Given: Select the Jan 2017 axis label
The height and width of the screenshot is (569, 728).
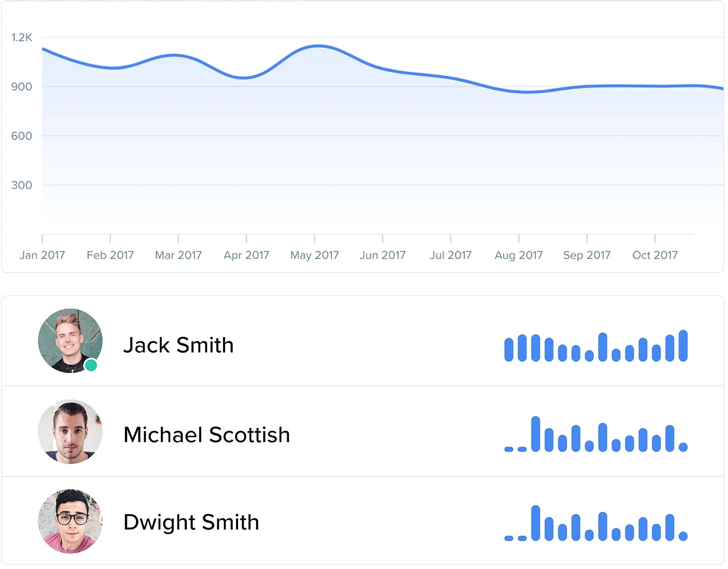Looking at the screenshot, I should (x=42, y=255).
